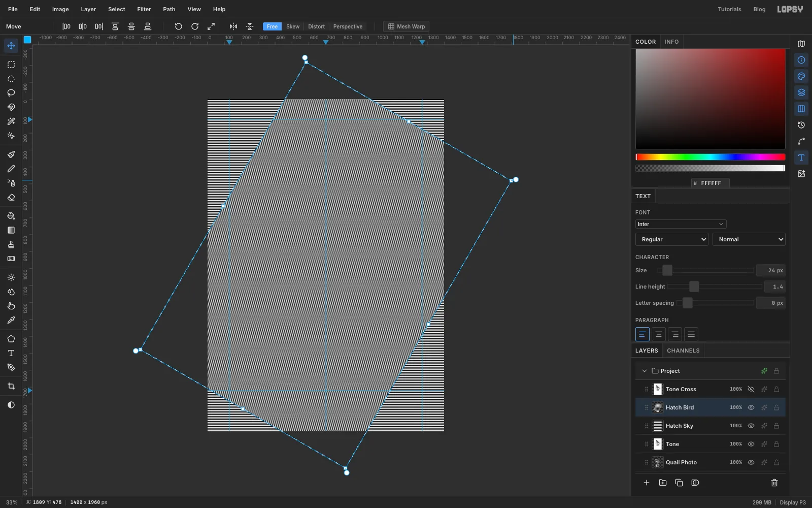Click the Hatch Sky layer thumbnail
This screenshot has height=508, width=812.
coord(658,426)
